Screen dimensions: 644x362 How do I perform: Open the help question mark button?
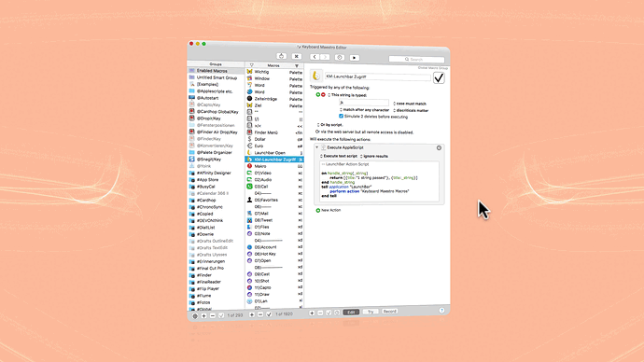[x=441, y=311]
